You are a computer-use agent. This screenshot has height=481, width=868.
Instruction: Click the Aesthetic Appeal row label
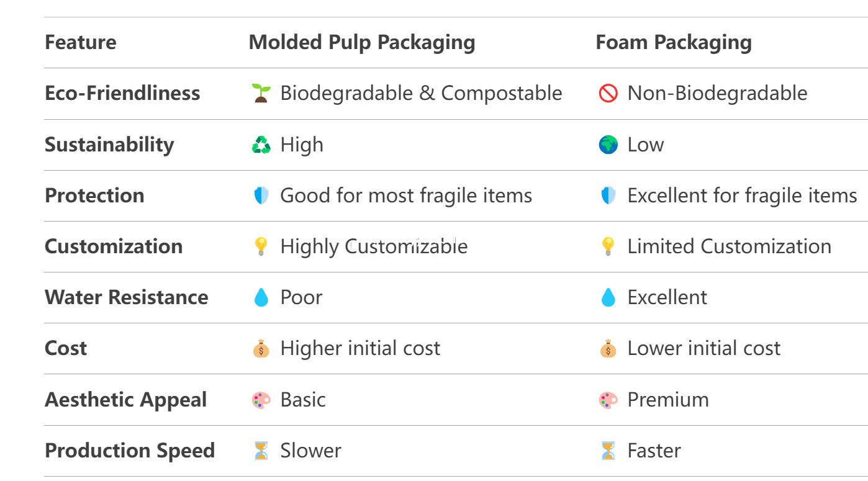(126, 400)
